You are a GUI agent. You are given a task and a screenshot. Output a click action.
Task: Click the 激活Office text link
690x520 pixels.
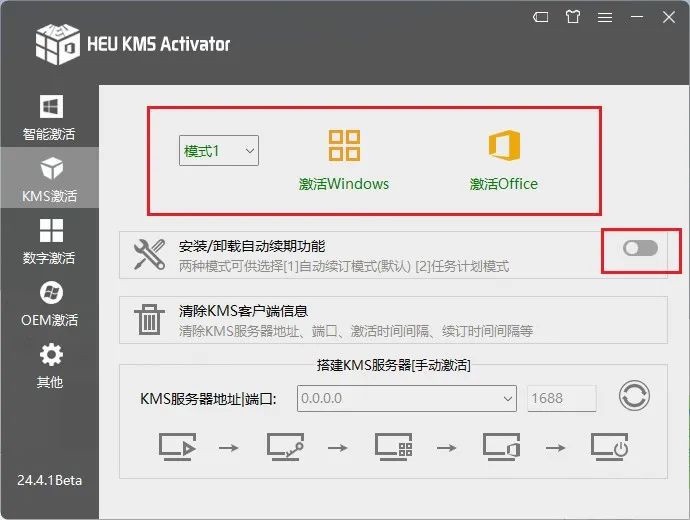tap(504, 184)
